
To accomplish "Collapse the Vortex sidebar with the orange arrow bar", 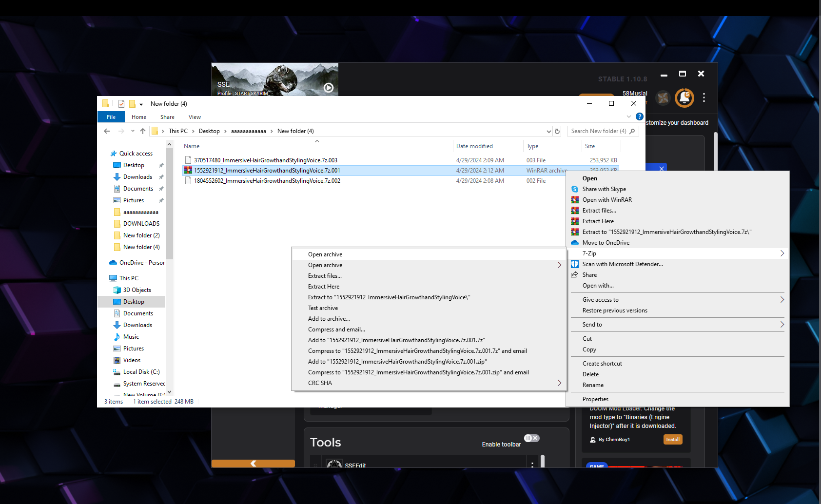I will pyautogui.click(x=253, y=464).
